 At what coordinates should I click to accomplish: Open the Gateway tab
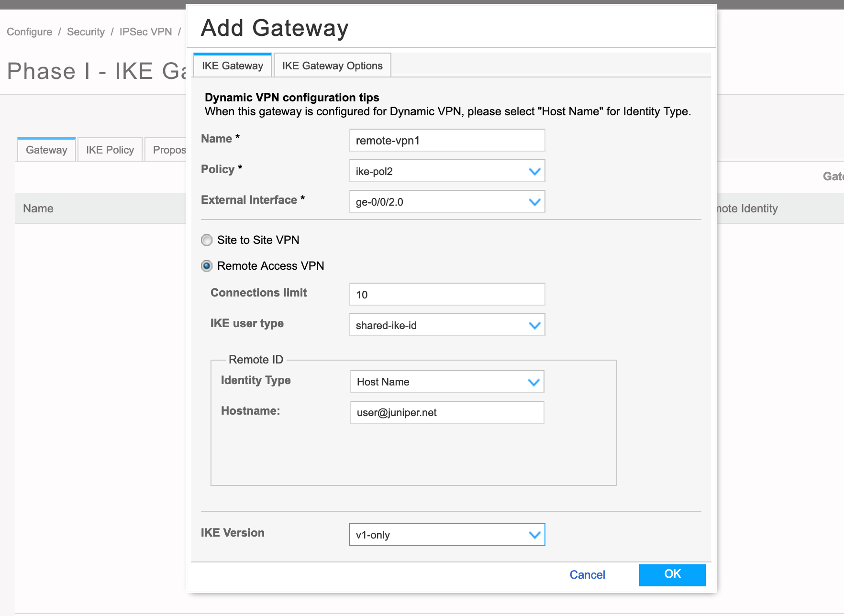coord(46,149)
